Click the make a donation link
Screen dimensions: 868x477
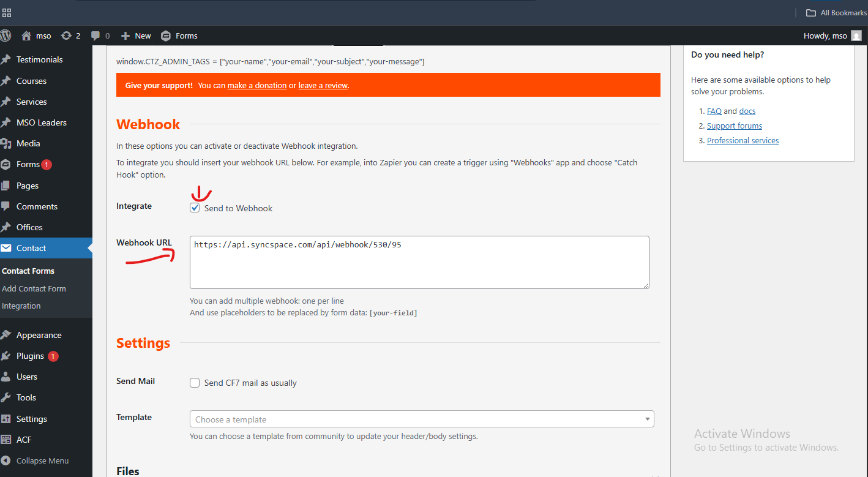[x=257, y=86]
